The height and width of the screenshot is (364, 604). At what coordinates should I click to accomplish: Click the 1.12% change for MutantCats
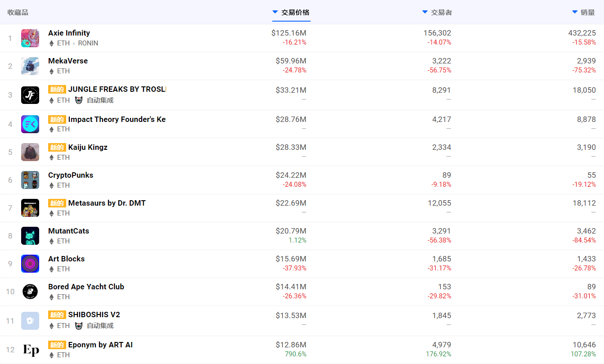pyautogui.click(x=297, y=240)
